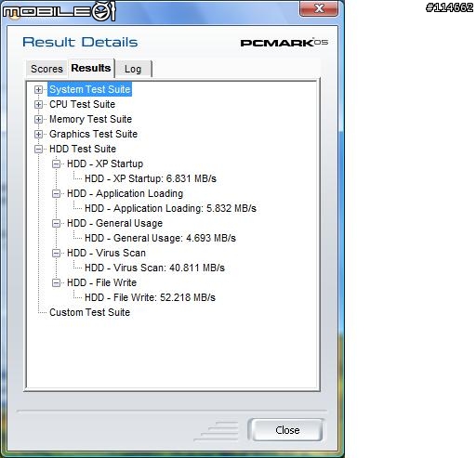Open the Log tab
Screen dimensions: 476x458
(133, 69)
